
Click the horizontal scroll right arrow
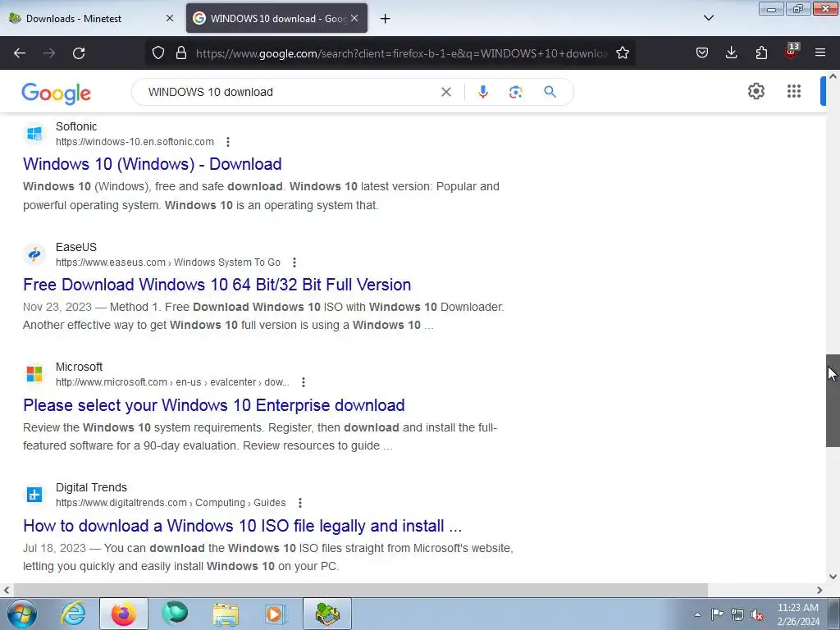point(819,590)
